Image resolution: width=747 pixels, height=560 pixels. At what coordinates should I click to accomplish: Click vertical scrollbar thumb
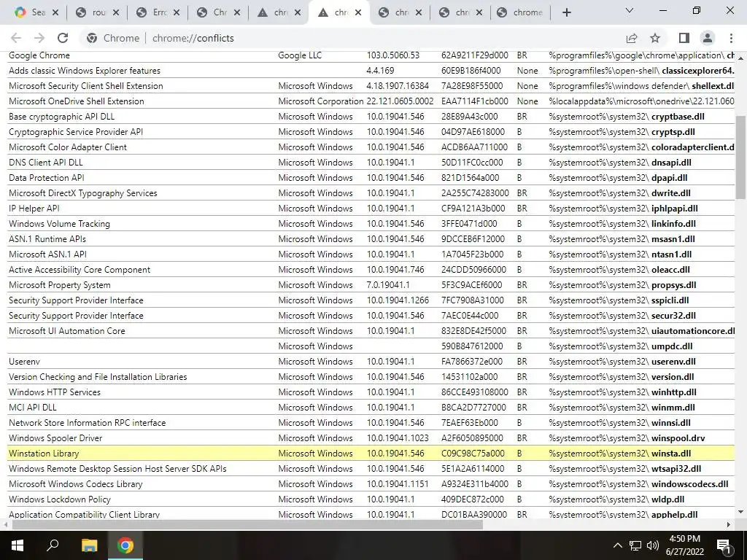pyautogui.click(x=740, y=157)
